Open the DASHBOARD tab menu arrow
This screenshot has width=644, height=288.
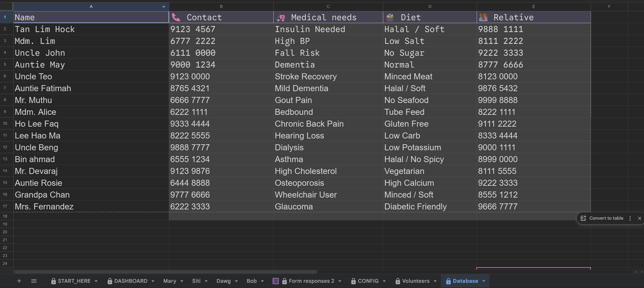click(153, 281)
